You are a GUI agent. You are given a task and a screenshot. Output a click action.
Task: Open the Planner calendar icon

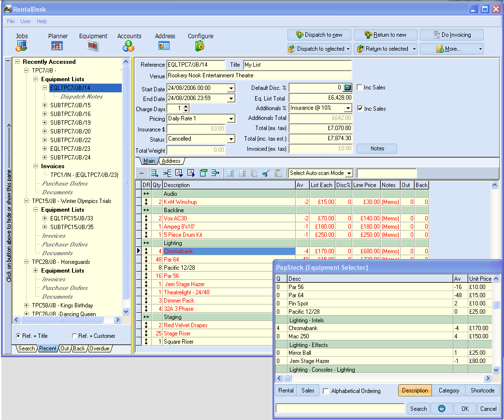(57, 46)
